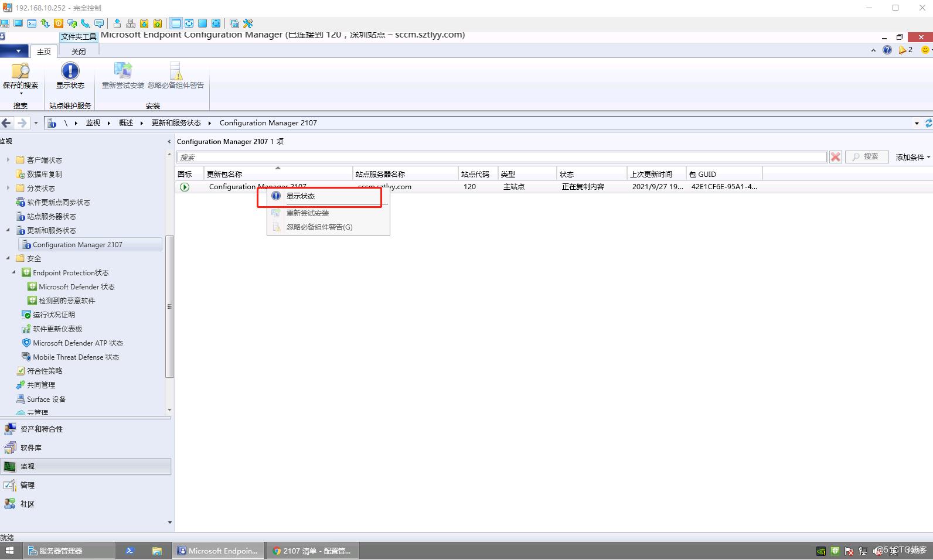Collapse the 更新和服务状态 tree node
Viewport: 933px width, 560px height.
(x=8, y=230)
